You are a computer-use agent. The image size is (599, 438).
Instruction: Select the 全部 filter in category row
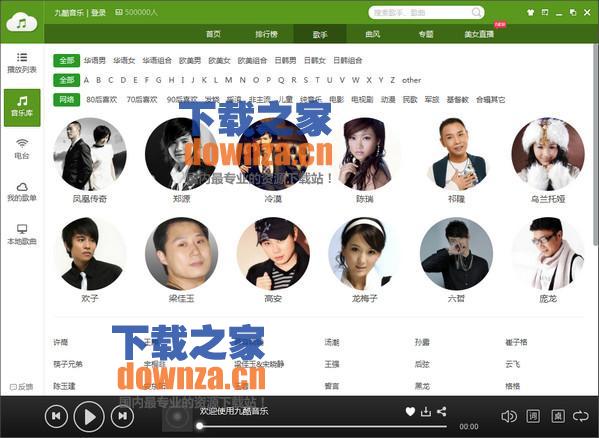(66, 60)
